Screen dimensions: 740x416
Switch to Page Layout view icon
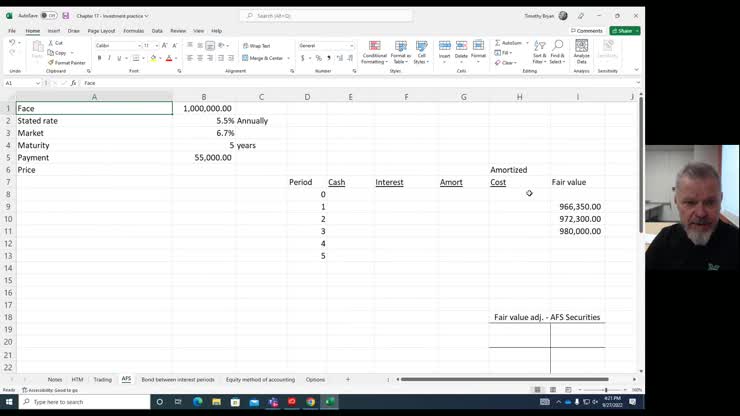click(x=553, y=390)
